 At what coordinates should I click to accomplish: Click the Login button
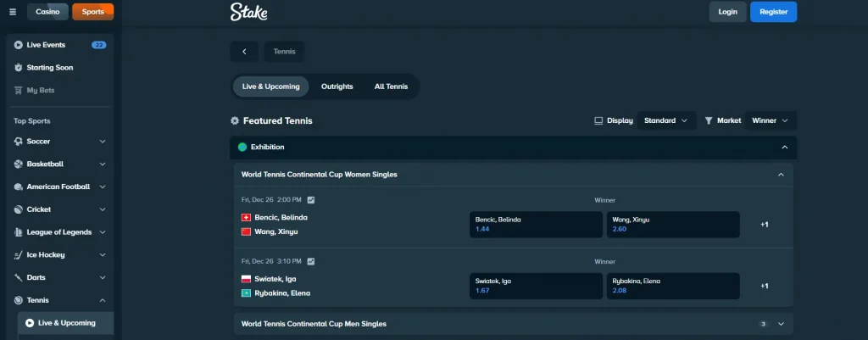pyautogui.click(x=727, y=12)
